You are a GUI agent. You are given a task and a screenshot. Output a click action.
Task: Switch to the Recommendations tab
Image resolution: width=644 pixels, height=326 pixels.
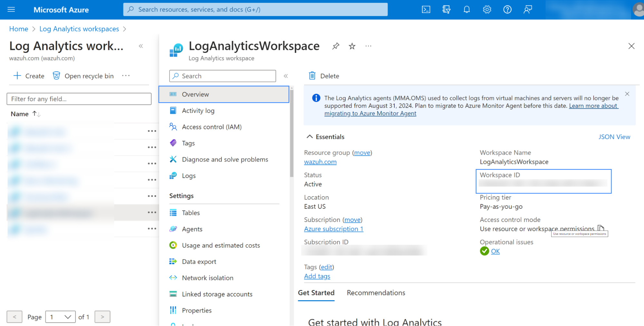pos(376,293)
